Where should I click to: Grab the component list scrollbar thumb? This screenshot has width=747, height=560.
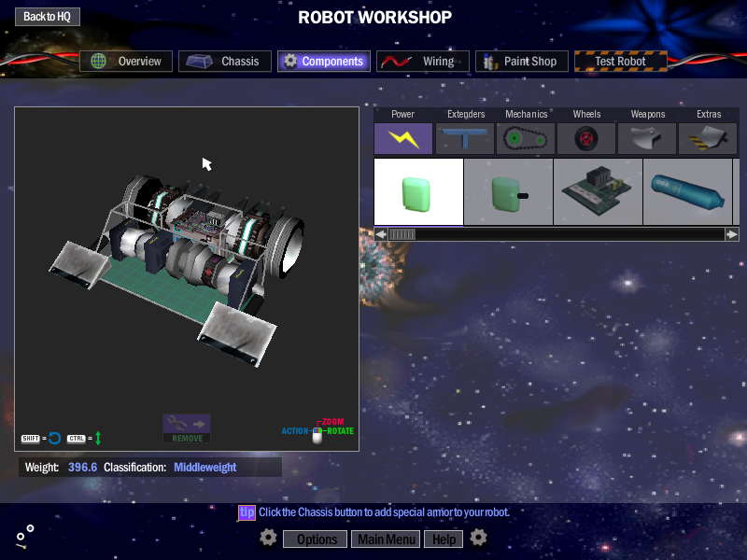point(402,234)
